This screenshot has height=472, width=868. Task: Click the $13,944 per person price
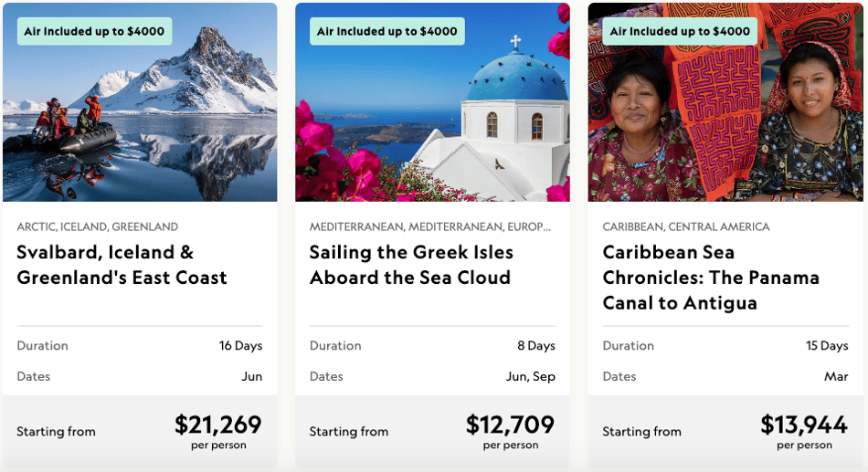(804, 432)
